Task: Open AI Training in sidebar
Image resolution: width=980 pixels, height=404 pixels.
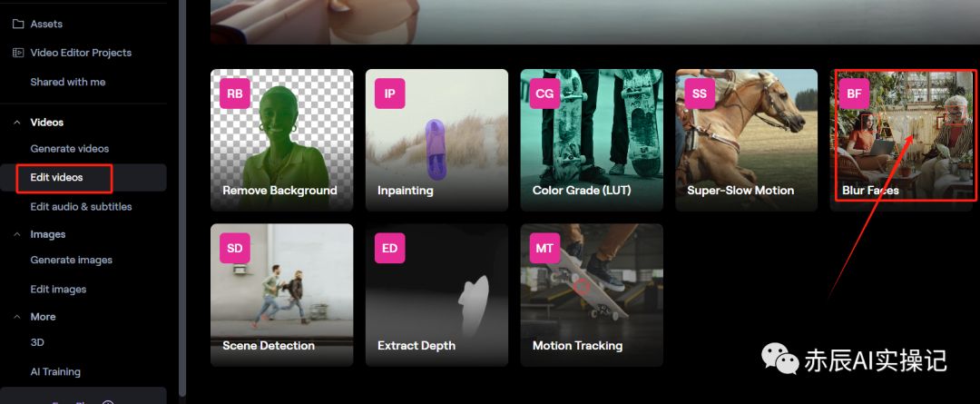Action: click(55, 371)
